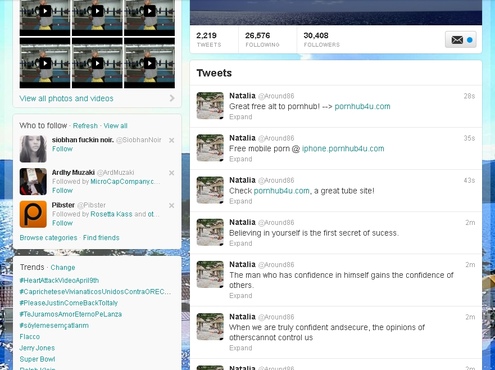Open the #PleaseJustinComeBackToItaly trend
This screenshot has height=370, width=495.
tap(69, 303)
